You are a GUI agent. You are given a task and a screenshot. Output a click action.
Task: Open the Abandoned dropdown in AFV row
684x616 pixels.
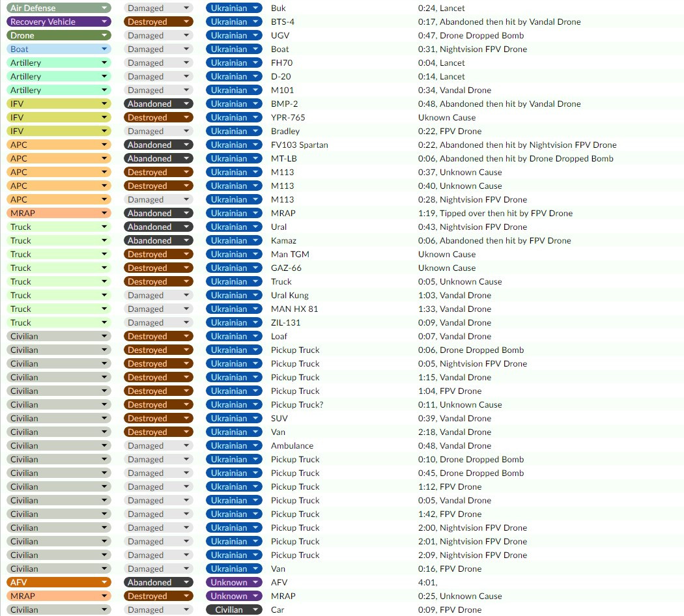[158, 582]
